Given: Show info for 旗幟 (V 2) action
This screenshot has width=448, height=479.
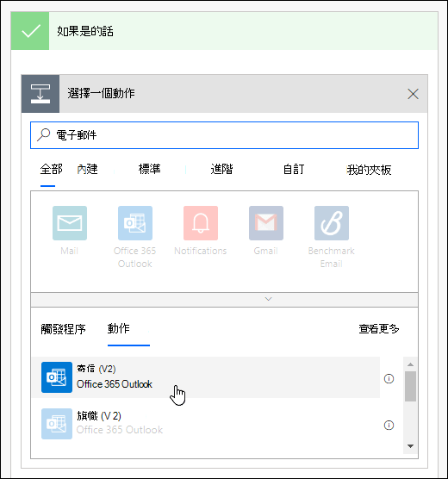Looking at the screenshot, I should click(x=389, y=426).
